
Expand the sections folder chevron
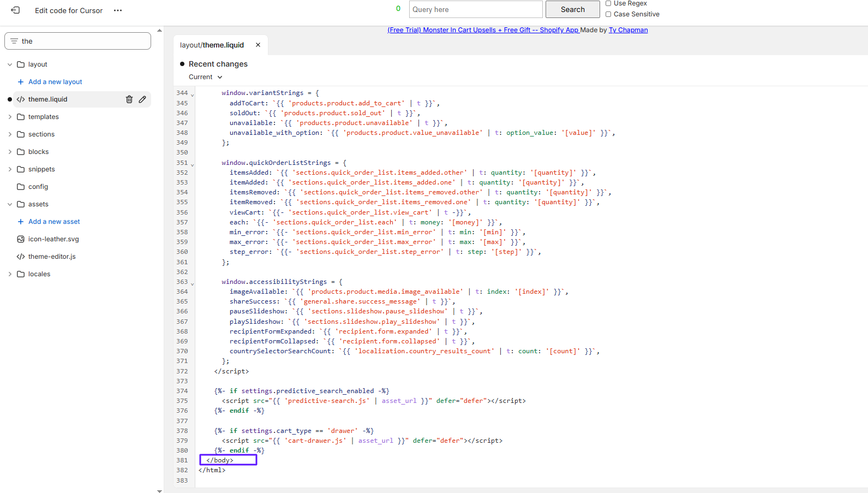(x=10, y=134)
